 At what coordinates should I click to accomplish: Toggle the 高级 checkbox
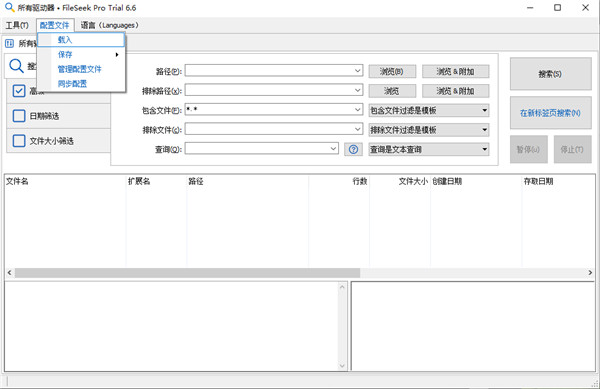tap(19, 91)
